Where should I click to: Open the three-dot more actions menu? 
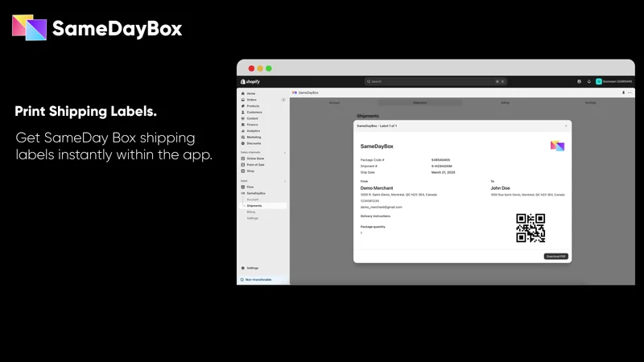tap(630, 93)
